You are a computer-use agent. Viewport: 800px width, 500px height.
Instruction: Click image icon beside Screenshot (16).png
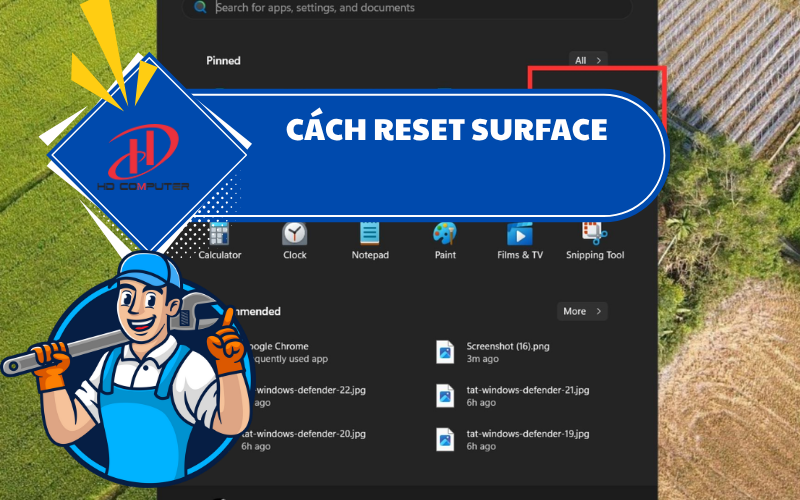[445, 352]
